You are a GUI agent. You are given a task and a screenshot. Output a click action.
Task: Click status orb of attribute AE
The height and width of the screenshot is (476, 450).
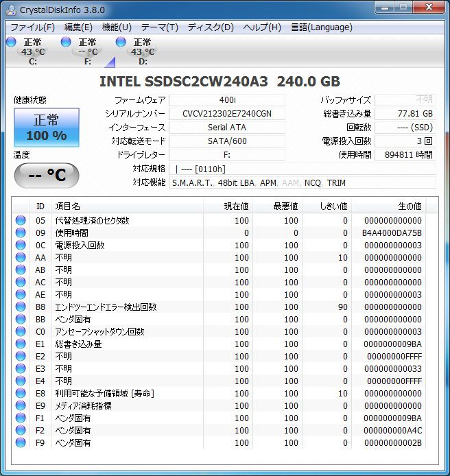click(21, 294)
